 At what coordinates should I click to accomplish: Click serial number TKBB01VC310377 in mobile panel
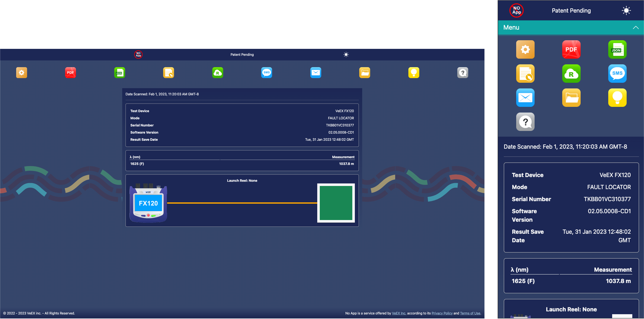(607, 199)
